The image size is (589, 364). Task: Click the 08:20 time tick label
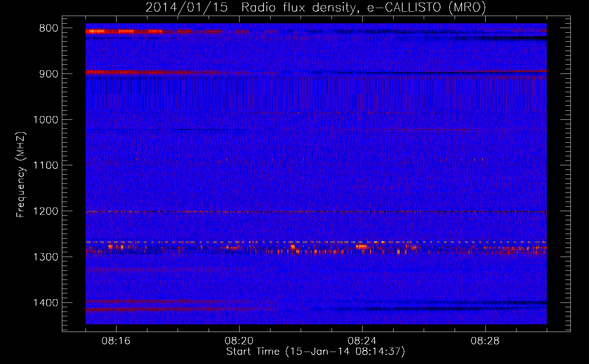[x=239, y=341]
